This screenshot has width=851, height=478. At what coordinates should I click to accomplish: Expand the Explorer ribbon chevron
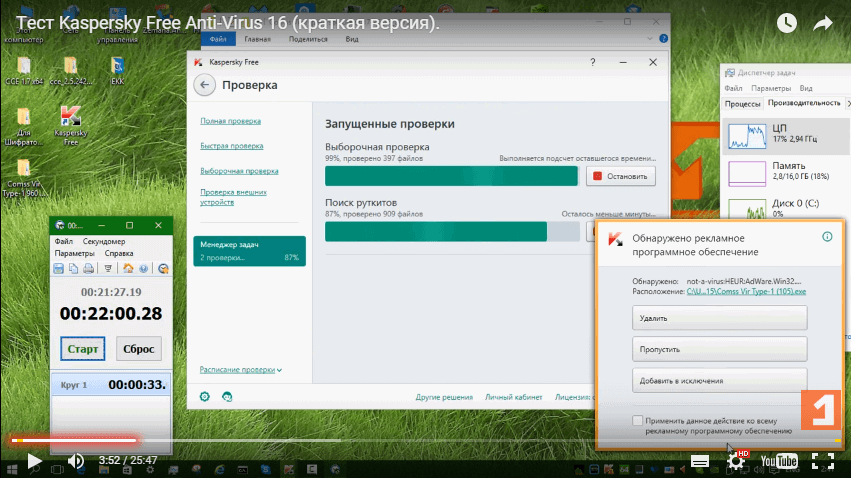pos(650,39)
